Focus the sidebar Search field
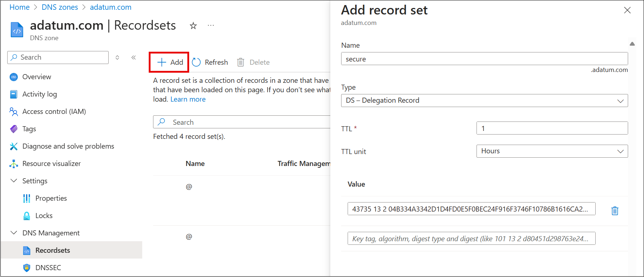 point(58,57)
